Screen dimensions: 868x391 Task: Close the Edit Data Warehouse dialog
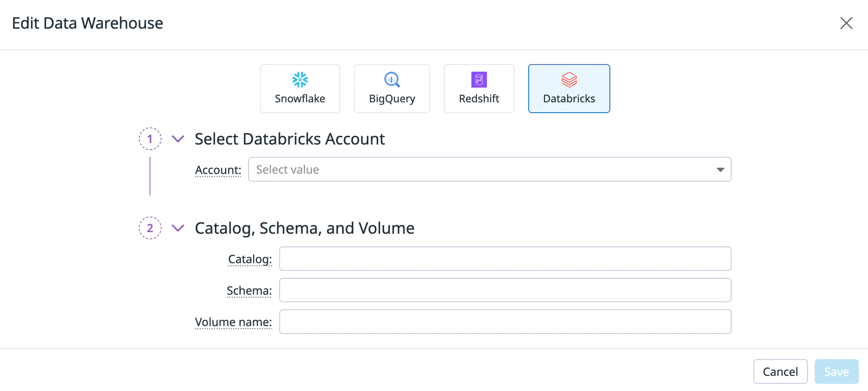(x=846, y=23)
